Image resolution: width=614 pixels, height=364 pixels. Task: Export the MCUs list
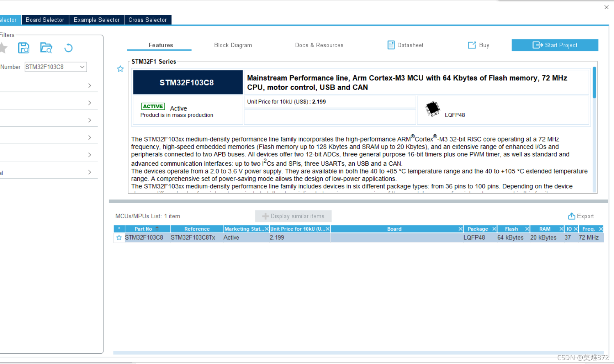(581, 216)
